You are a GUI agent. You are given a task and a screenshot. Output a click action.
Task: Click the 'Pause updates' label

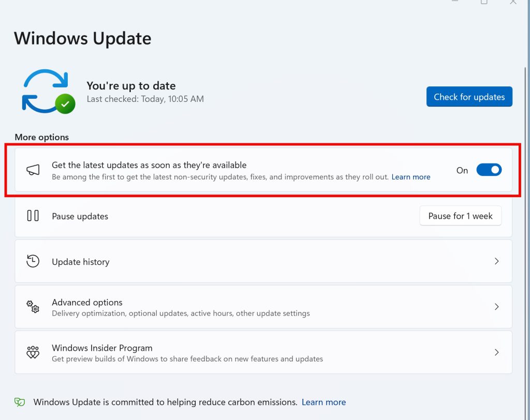coord(80,216)
